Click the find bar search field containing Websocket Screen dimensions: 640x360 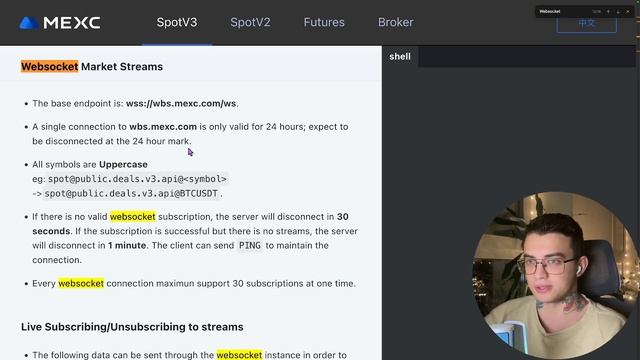click(564, 11)
